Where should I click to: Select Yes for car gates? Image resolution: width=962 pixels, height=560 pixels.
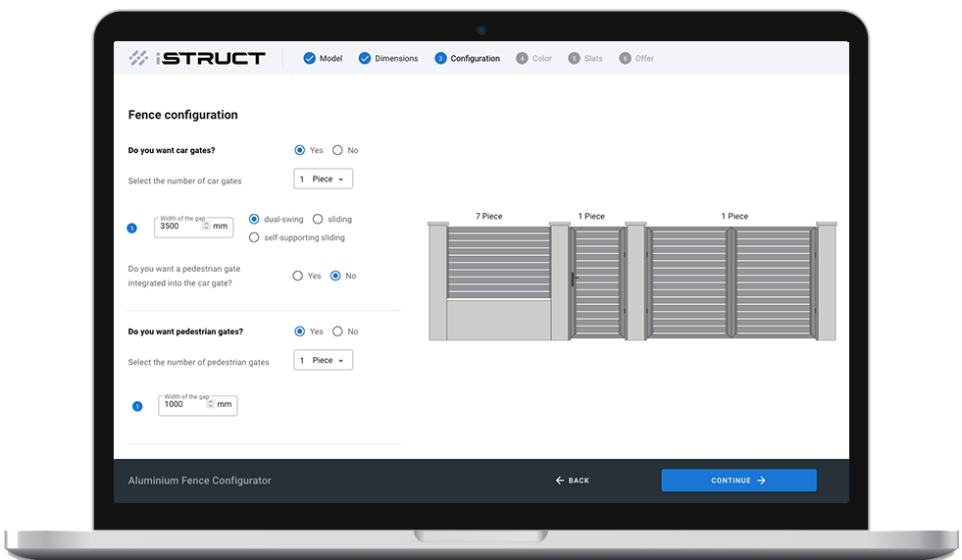click(x=299, y=150)
